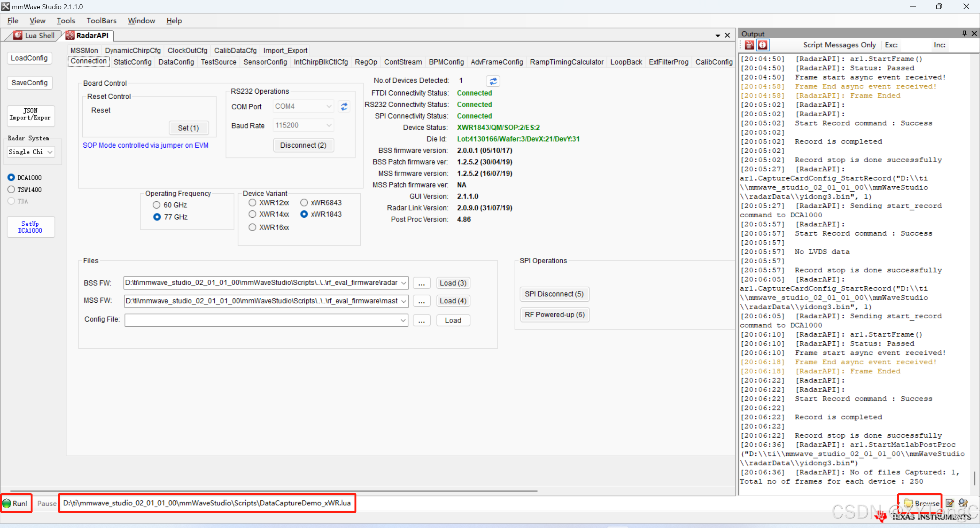
Task: Open the Help menu
Action: 174,21
